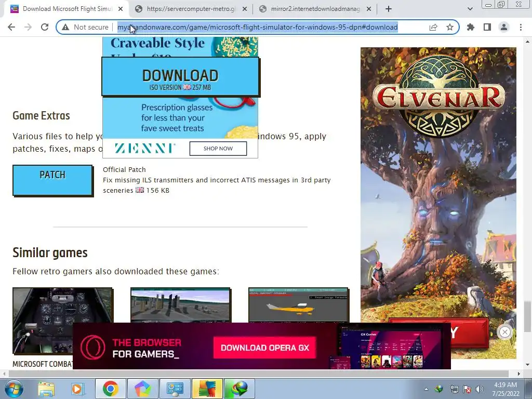Image resolution: width=532 pixels, height=399 pixels.
Task: Click the vertical scrollbar down arrow
Action: 527,365
